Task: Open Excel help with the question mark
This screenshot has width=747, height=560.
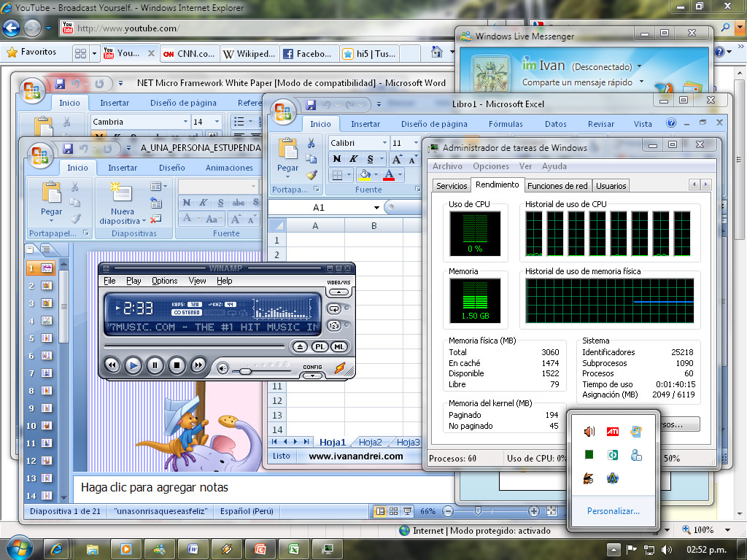Action: click(x=671, y=123)
